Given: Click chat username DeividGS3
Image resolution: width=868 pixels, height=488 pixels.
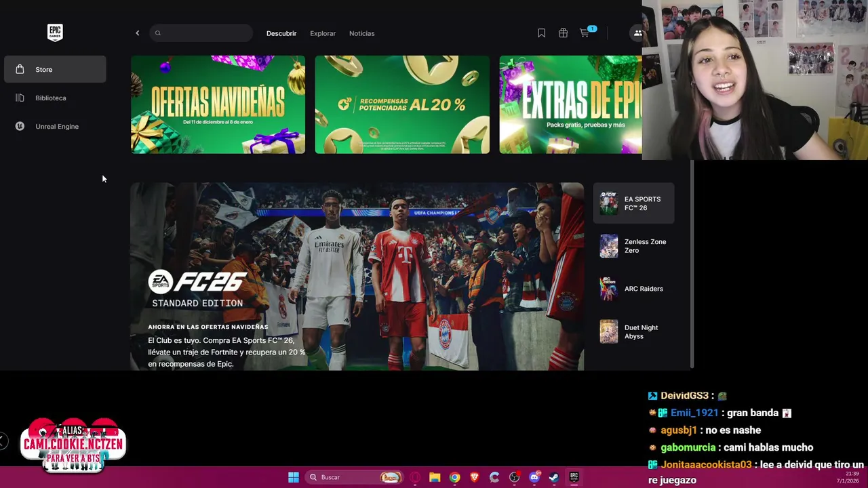Looking at the screenshot, I should pyautogui.click(x=685, y=396).
